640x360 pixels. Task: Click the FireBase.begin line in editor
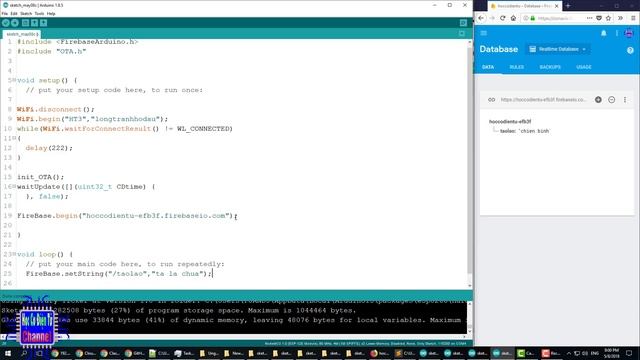pyautogui.click(x=127, y=216)
